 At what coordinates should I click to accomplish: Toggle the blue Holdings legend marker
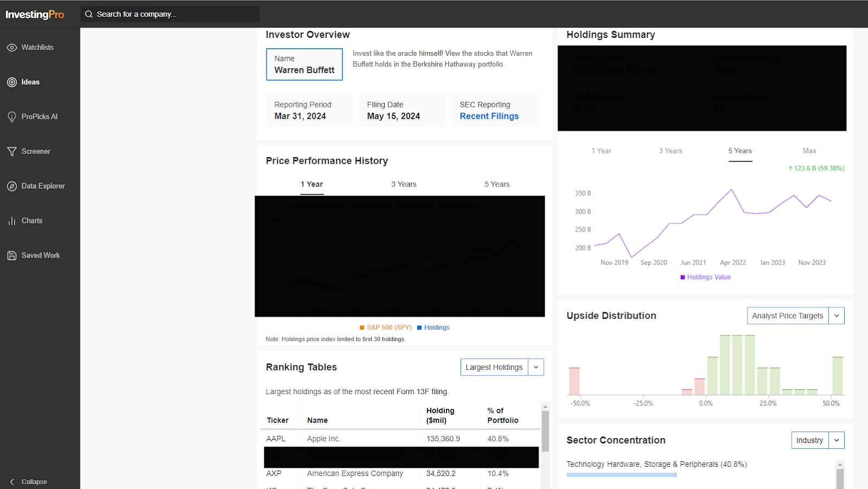pos(419,327)
